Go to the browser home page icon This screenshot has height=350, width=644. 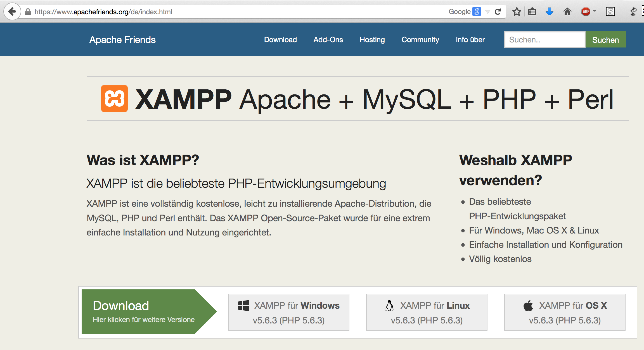[567, 12]
